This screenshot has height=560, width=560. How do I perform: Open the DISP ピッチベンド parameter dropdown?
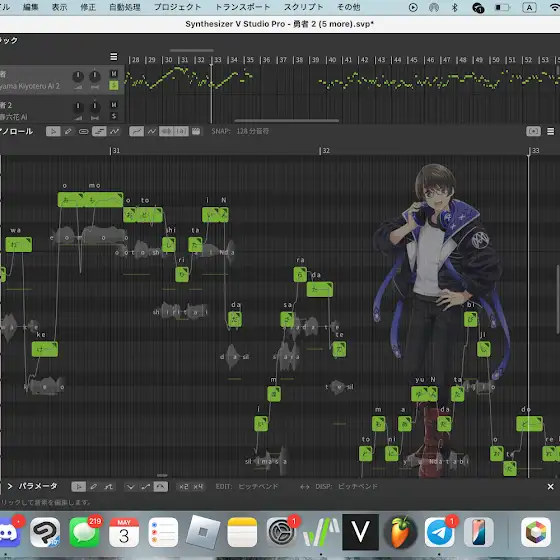click(x=358, y=486)
